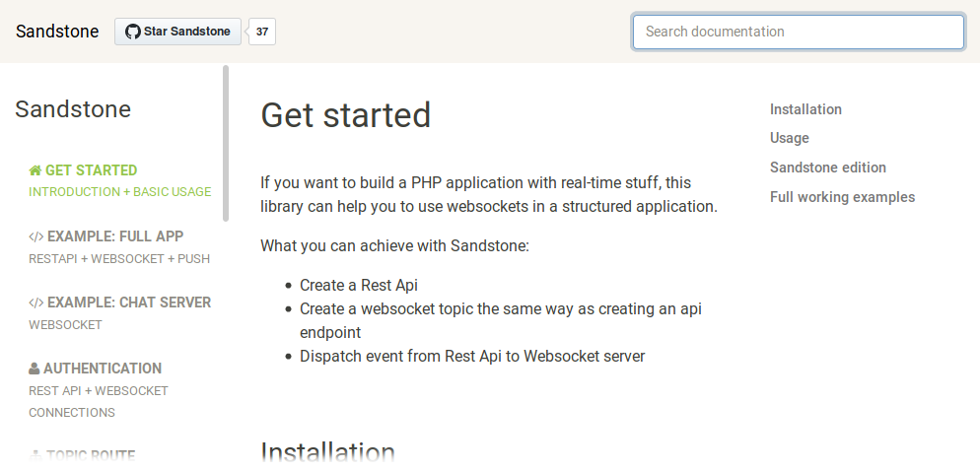Click 'REST API + WEBSOCKET CONNECTIONS' subtitle
Image resolution: width=980 pixels, height=471 pixels.
tap(99, 402)
